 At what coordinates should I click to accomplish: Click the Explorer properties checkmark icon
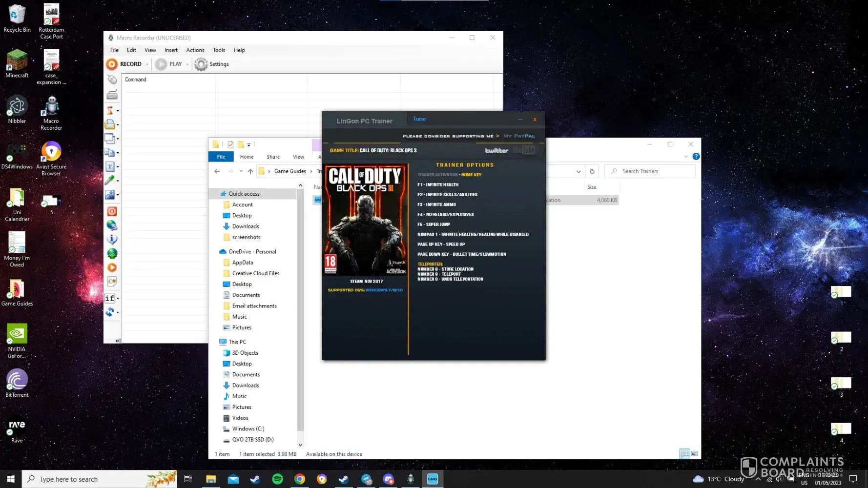tap(230, 144)
